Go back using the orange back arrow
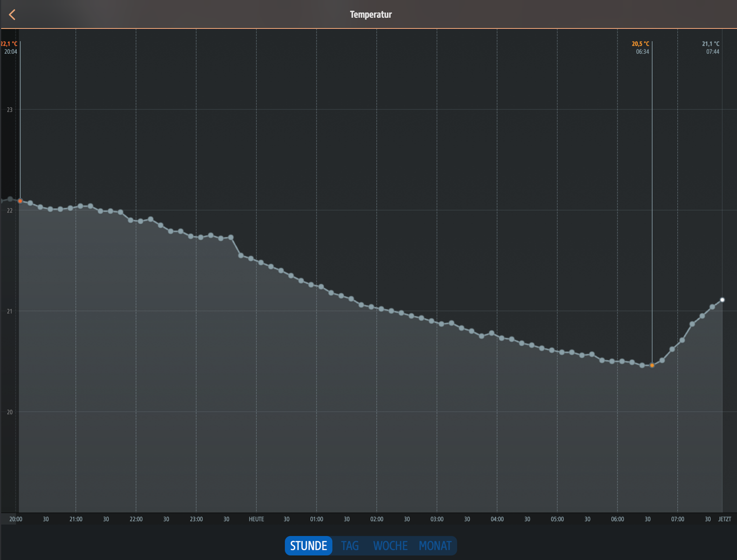Image resolution: width=737 pixels, height=560 pixels. (13, 15)
